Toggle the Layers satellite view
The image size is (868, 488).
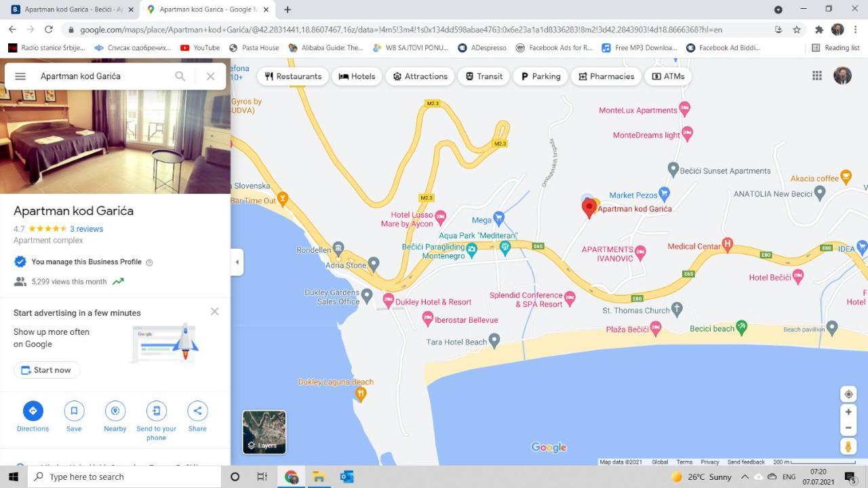(x=264, y=432)
